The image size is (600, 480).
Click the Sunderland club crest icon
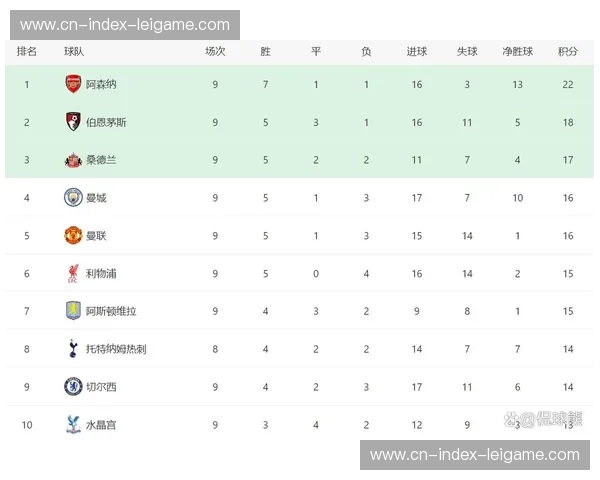tap(73, 160)
